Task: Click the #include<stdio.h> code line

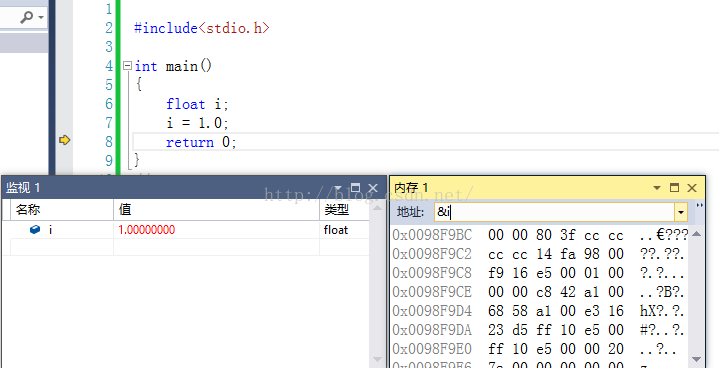Action: click(202, 28)
